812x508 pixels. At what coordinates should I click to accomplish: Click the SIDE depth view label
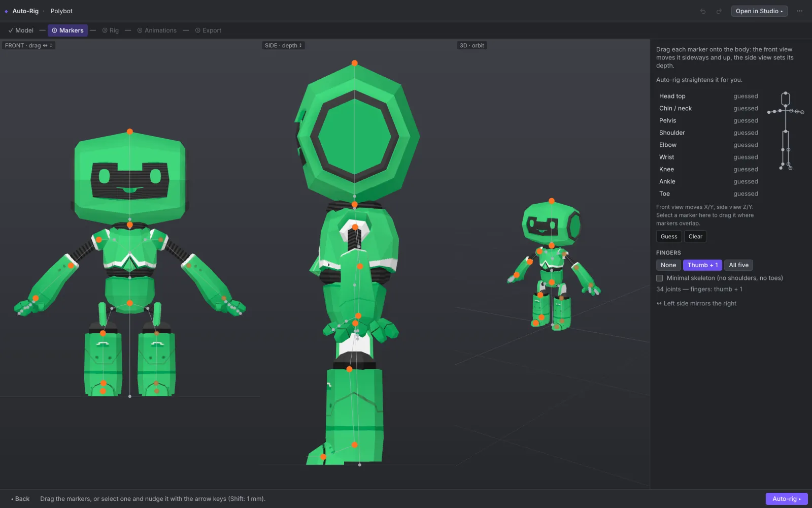[x=283, y=46]
